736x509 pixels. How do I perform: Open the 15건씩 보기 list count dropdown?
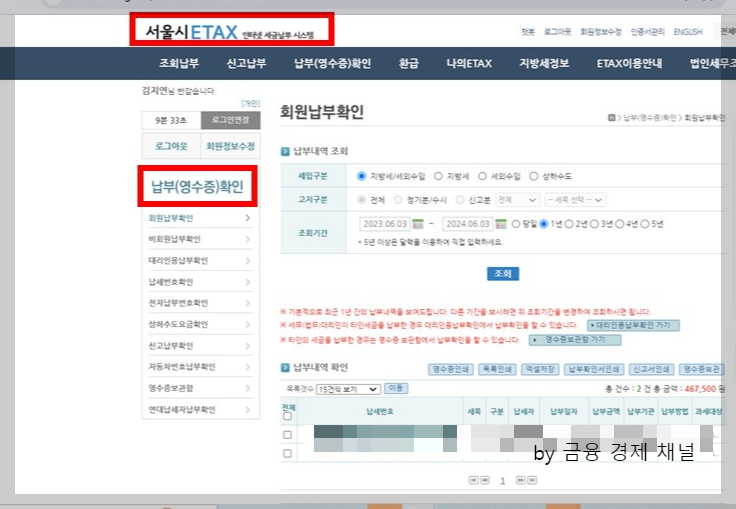[x=348, y=389]
